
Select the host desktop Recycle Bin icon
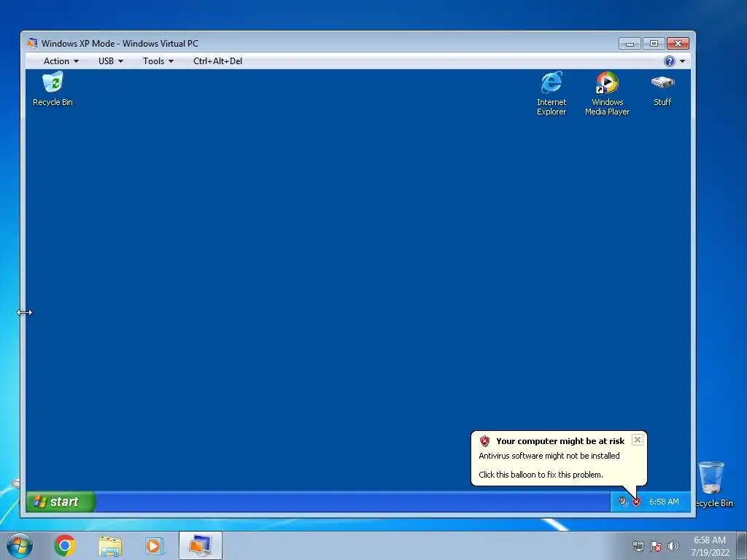click(x=713, y=484)
